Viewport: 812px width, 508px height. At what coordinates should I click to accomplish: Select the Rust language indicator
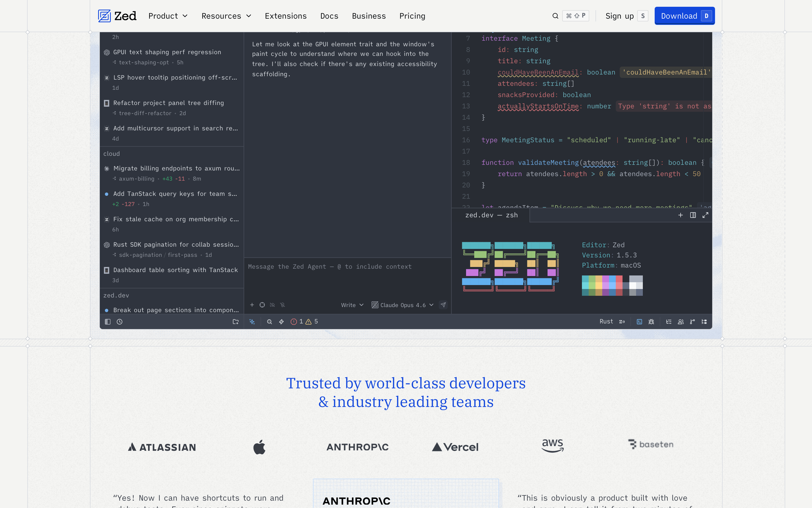pos(606,321)
